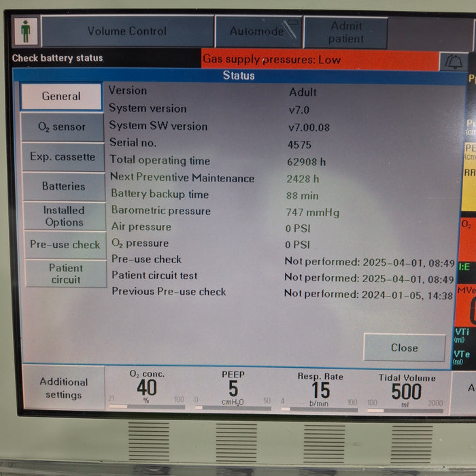Adjust the PEEP 5 cmH2O setting
The image size is (476, 476).
click(x=233, y=390)
